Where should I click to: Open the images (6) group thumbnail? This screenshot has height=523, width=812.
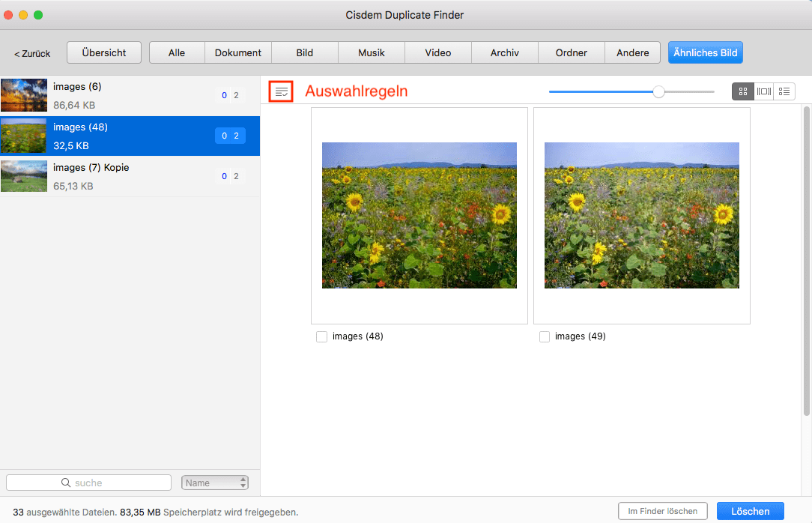click(x=24, y=95)
